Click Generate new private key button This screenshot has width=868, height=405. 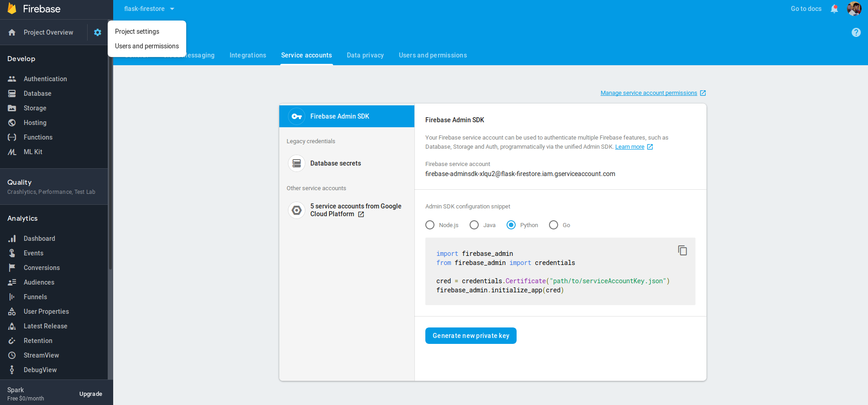471,336
